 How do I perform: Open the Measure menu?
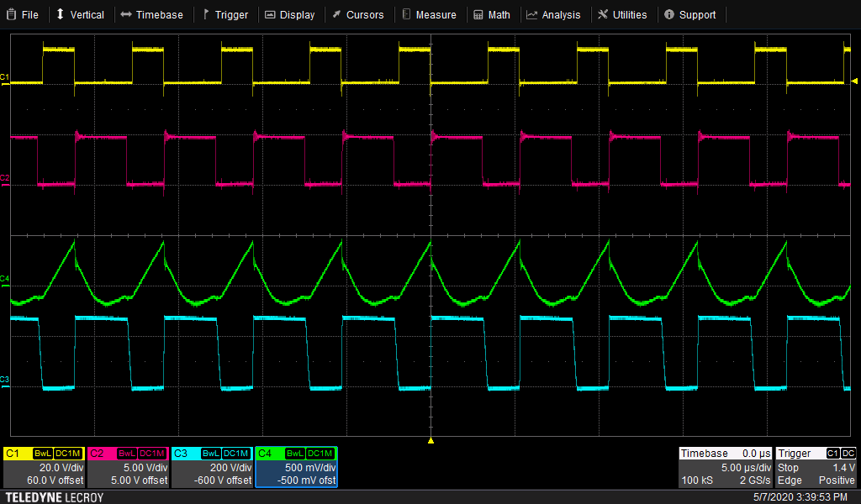coord(429,14)
